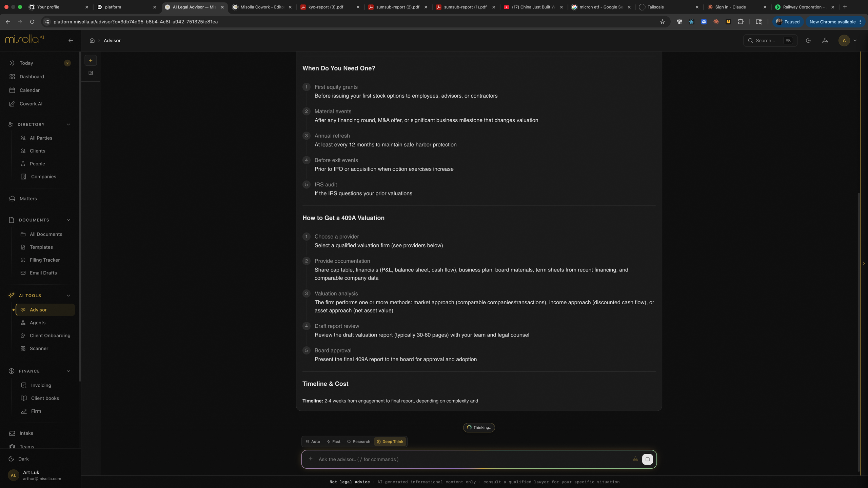This screenshot has height=488, width=868.
Task: Switch advisor mode to Fast
Action: click(x=334, y=442)
